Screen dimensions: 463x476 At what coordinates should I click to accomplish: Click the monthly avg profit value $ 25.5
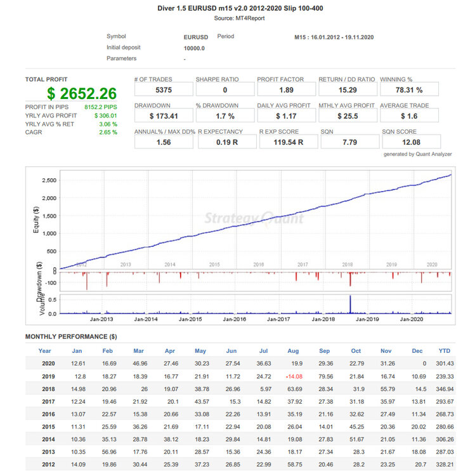(x=348, y=116)
